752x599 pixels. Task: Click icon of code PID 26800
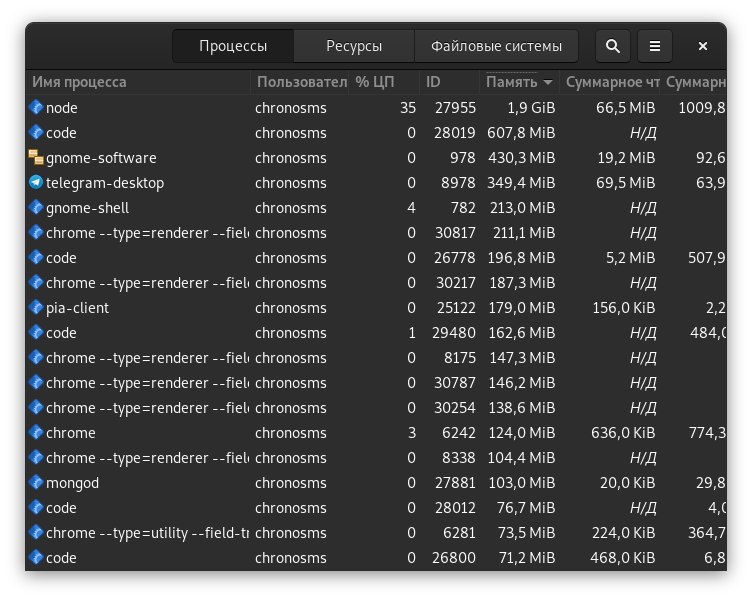[x=36, y=557]
